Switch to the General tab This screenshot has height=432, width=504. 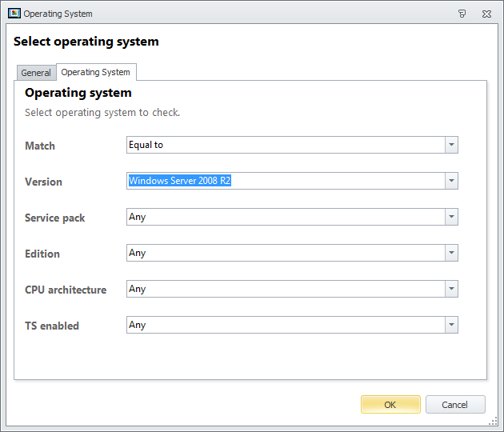[x=36, y=73]
